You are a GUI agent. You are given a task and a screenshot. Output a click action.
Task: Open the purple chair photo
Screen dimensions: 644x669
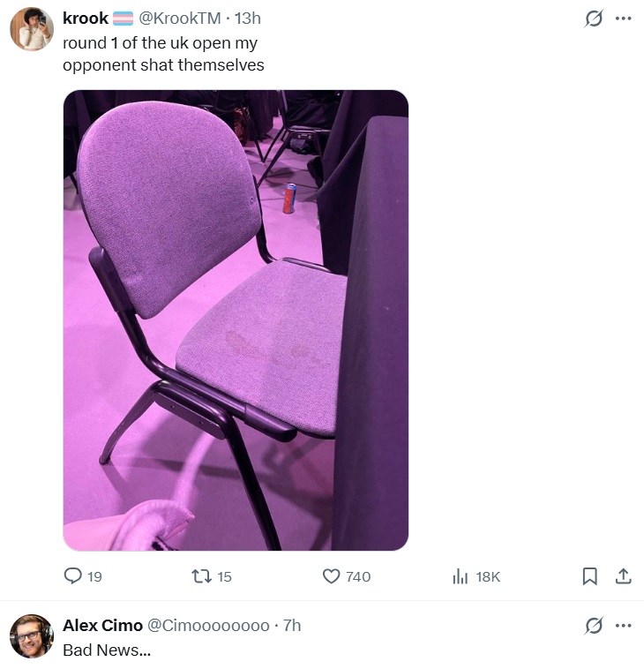(236, 320)
